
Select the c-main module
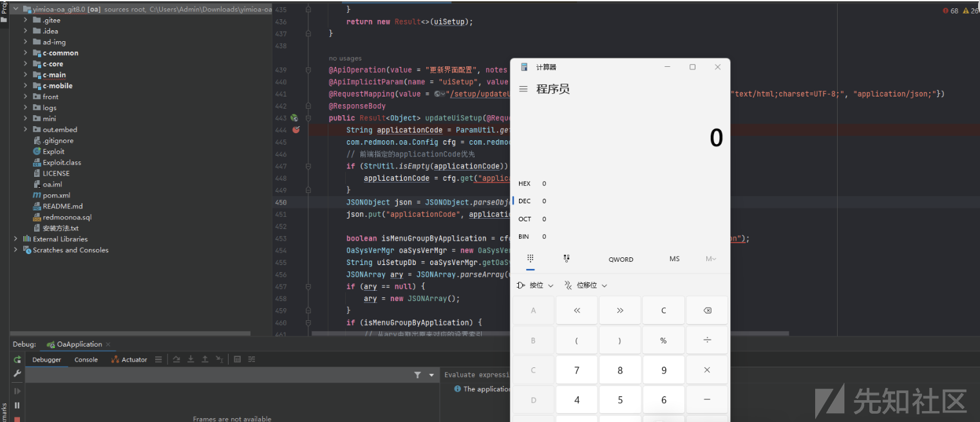point(54,75)
